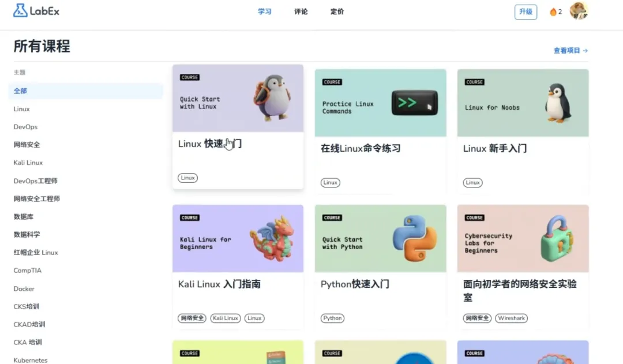Click the Python logo on Quick Start with Python
This screenshot has width=623, height=364.
click(414, 238)
